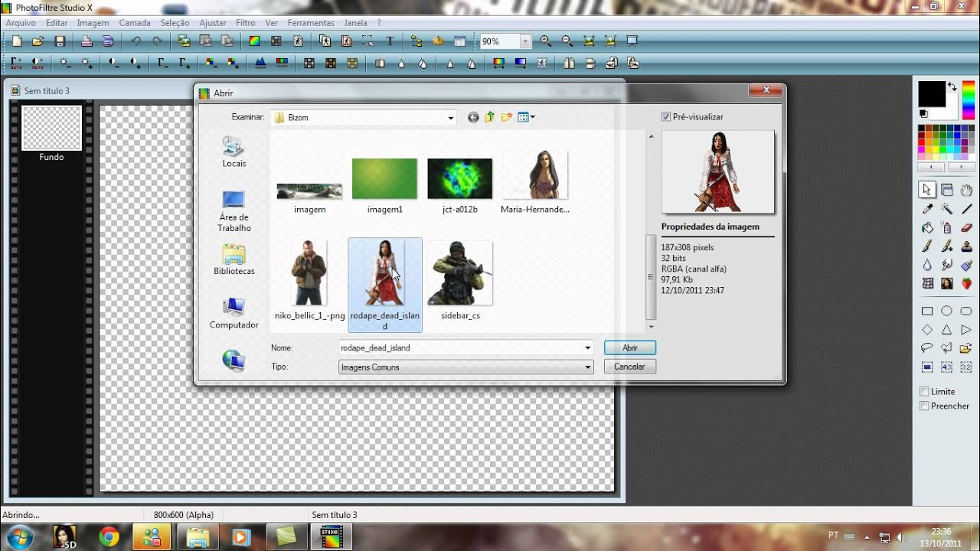Save image using the floppy disk icon

click(59, 41)
